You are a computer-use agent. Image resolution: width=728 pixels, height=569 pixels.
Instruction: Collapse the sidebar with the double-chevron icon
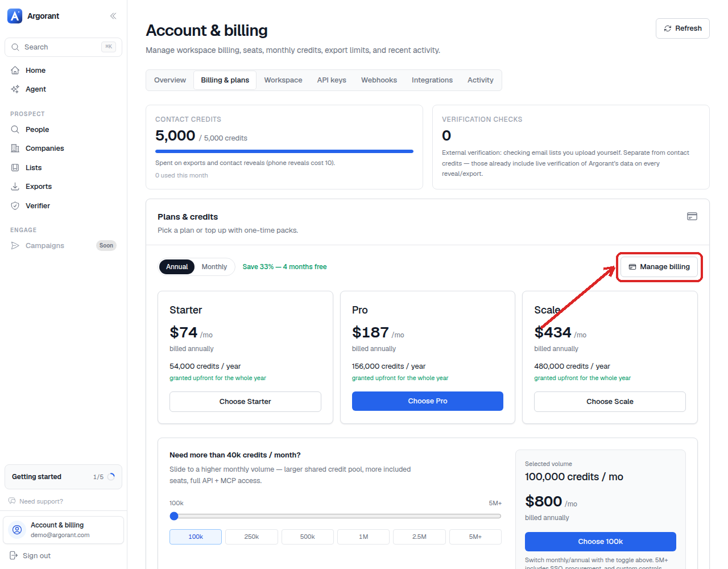113,16
